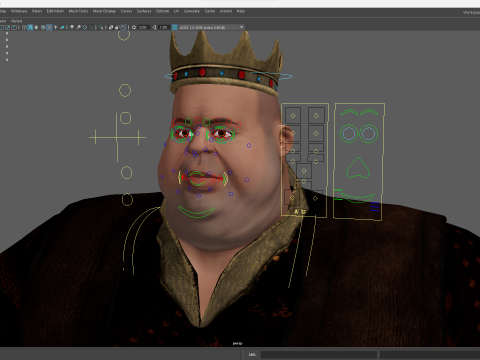Toggle wireframe on shaded icon
480x360 pixels.
click(43, 27)
